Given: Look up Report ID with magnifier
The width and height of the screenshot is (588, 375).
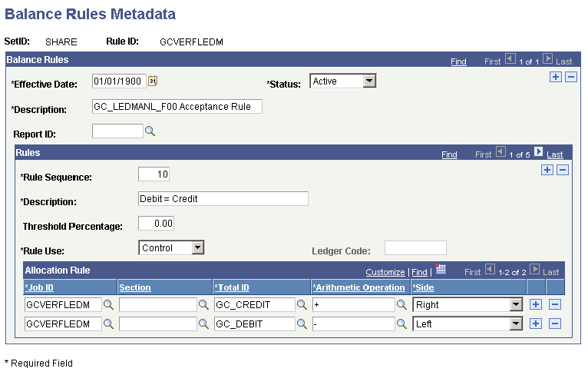Looking at the screenshot, I should pos(150,131).
